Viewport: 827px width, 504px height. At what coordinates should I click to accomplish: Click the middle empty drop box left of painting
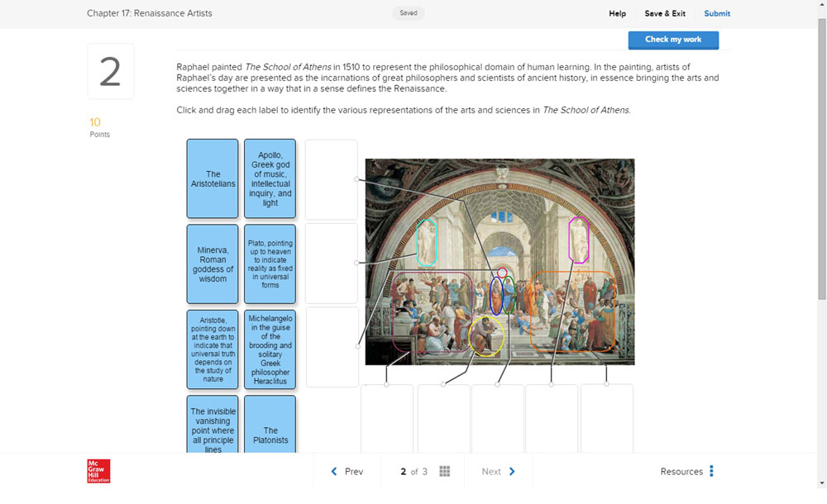[x=332, y=263]
